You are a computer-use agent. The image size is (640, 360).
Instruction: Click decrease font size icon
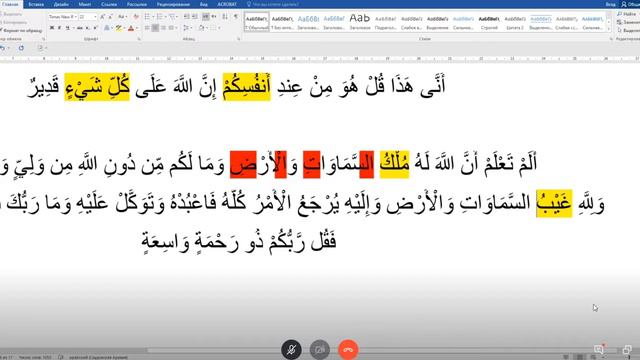tap(110, 17)
